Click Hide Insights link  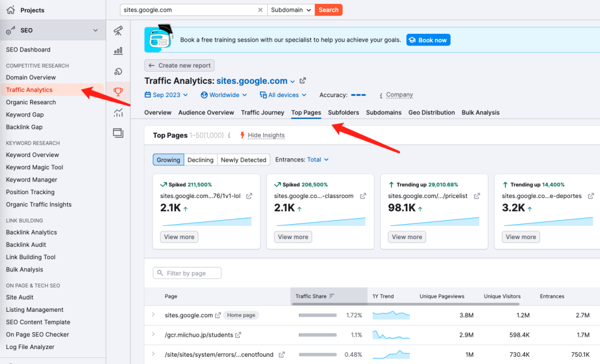coord(266,135)
